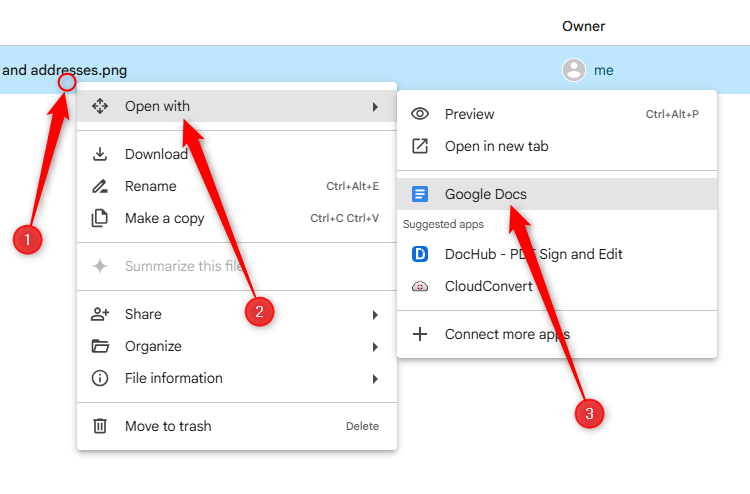The image size is (750, 494).
Task: Click the owner avatar icon next to me
Action: point(573,70)
